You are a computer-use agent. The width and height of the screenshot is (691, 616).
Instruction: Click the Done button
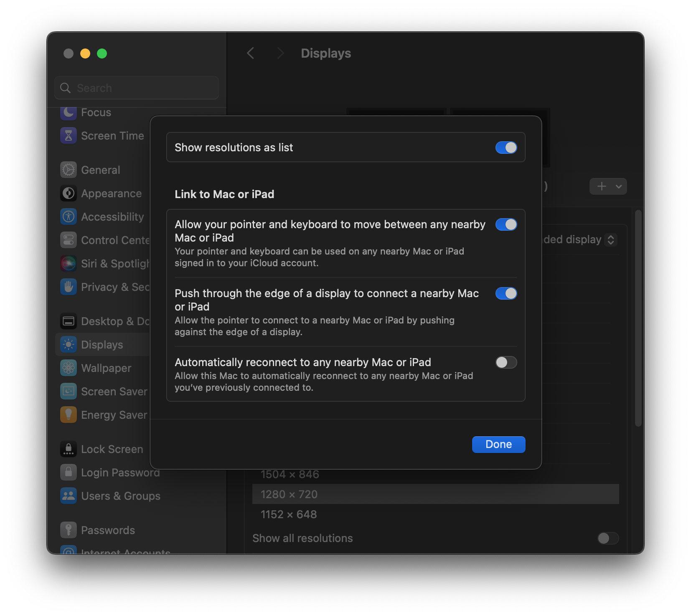pos(499,444)
